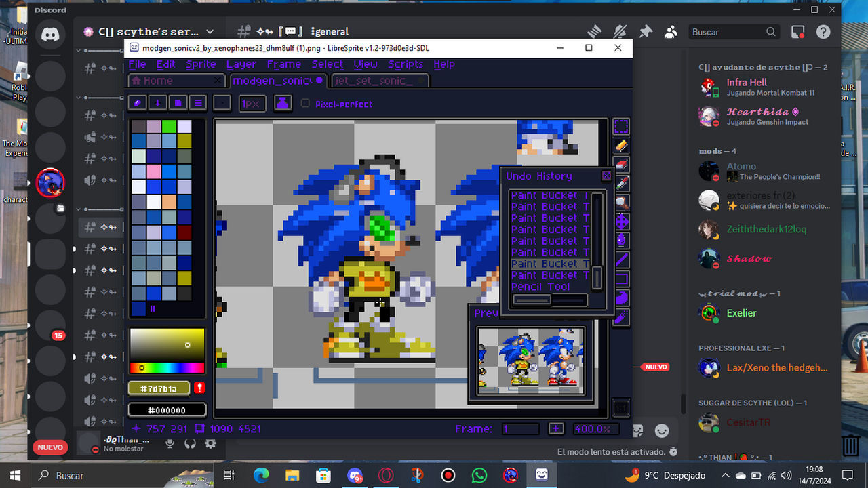This screenshot has height=488, width=868.
Task: Click the frame increment plus button
Action: tap(556, 428)
